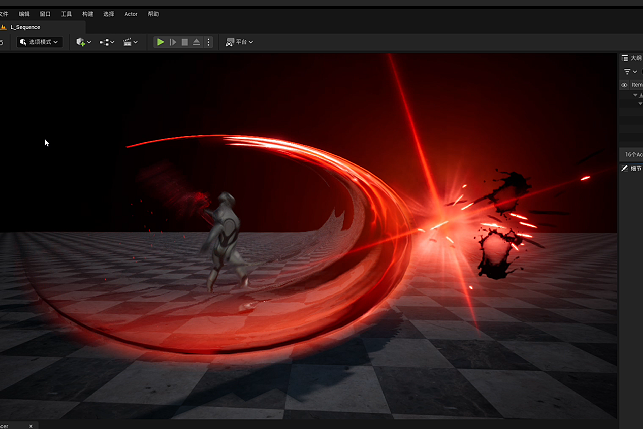
Task: Click the Skip/Advance frame button
Action: point(173,42)
